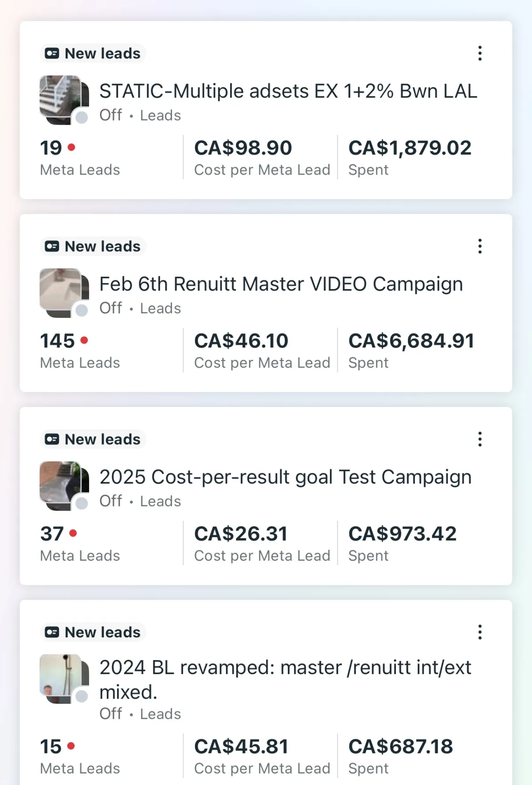Open Feb 6th Renuitt Master VIDEO Campaign title
This screenshot has height=785, width=532.
pyautogui.click(x=281, y=284)
